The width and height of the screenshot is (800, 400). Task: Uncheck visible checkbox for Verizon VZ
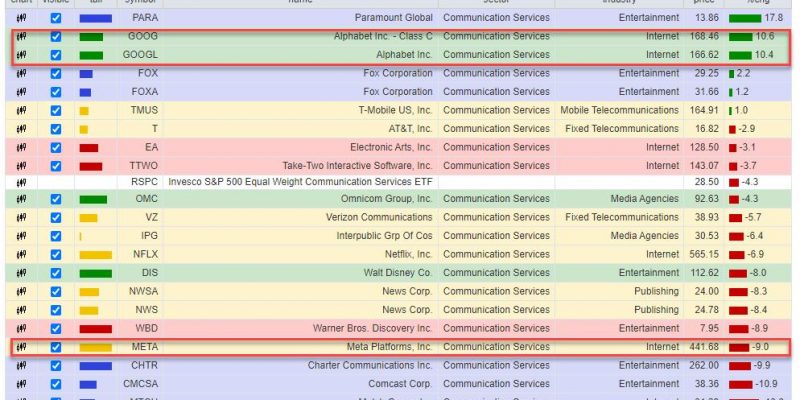pyautogui.click(x=56, y=217)
